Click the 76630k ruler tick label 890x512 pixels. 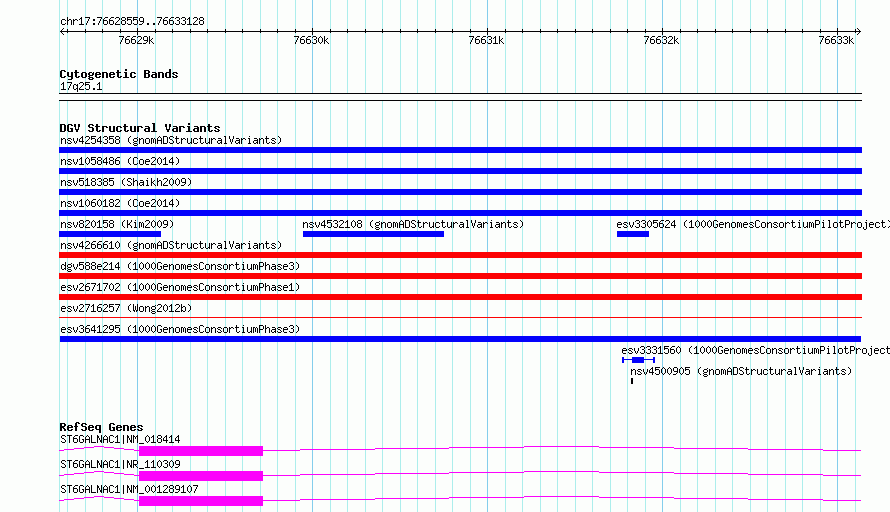tap(311, 40)
